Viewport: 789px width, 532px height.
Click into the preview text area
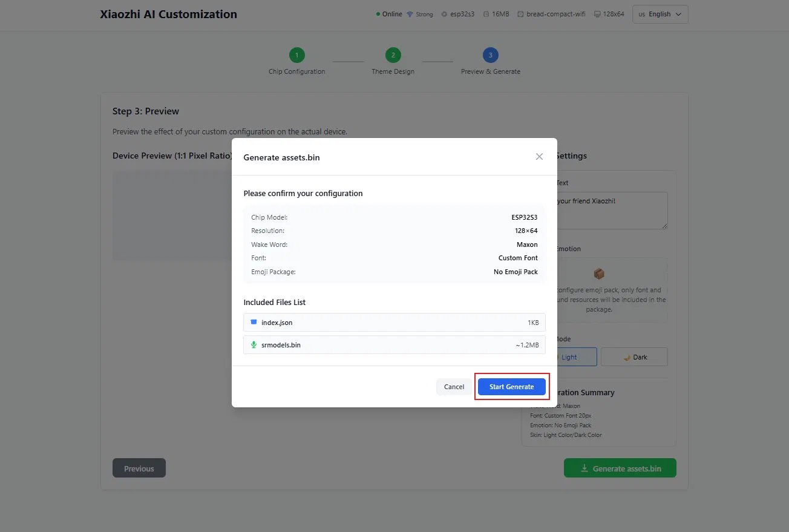pos(611,211)
